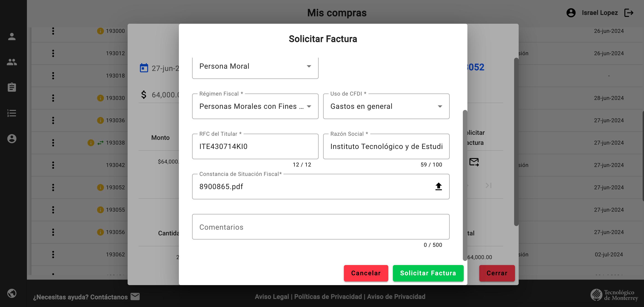
Task: Click the send-email envelope icon in dialog
Action: 474,162
